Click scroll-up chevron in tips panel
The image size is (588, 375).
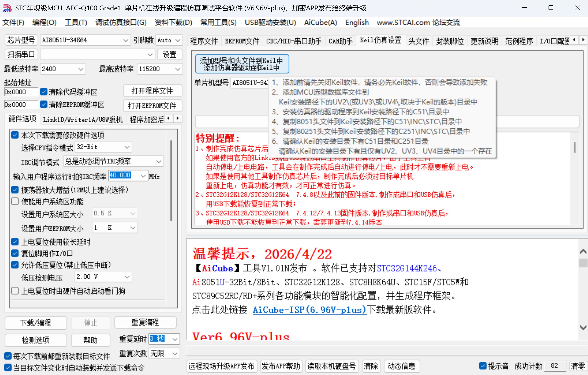pos(583,252)
